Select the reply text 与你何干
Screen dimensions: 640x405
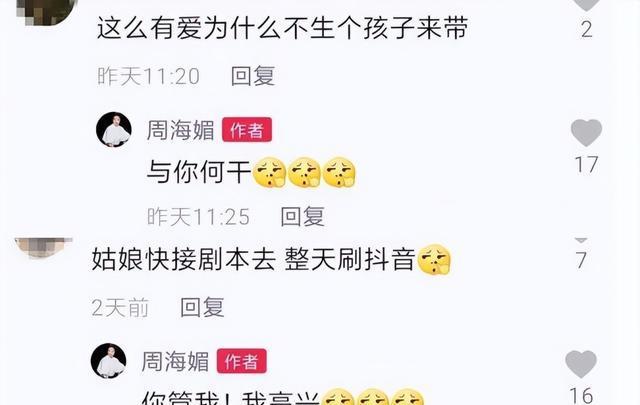tap(199, 172)
